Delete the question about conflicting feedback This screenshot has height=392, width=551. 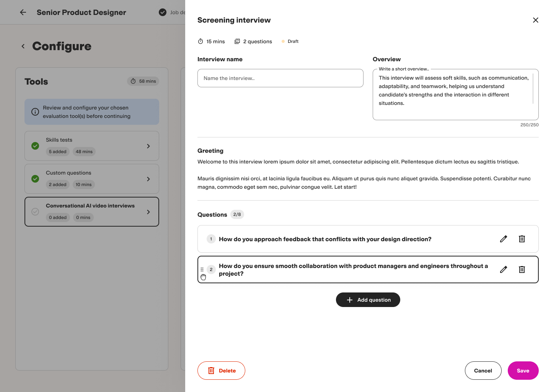(x=522, y=239)
